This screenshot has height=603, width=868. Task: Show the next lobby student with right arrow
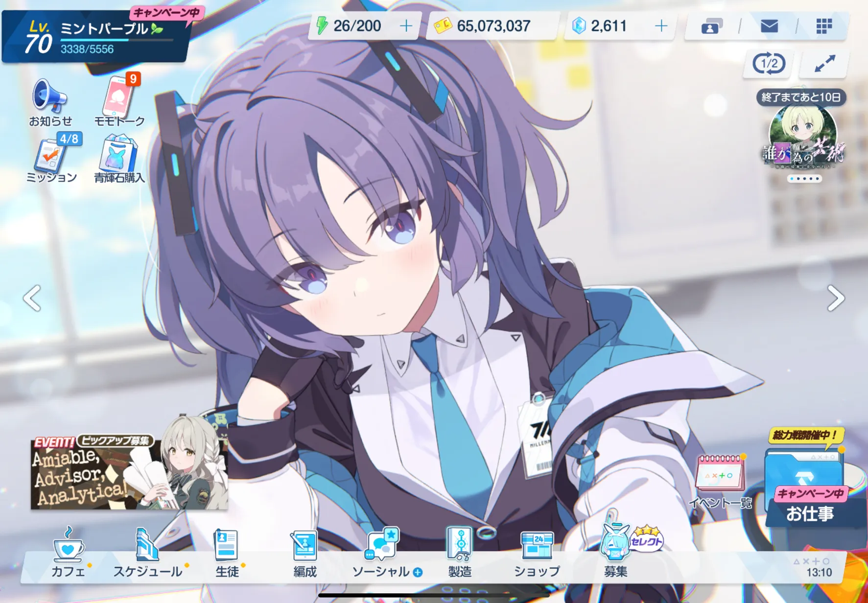click(836, 298)
